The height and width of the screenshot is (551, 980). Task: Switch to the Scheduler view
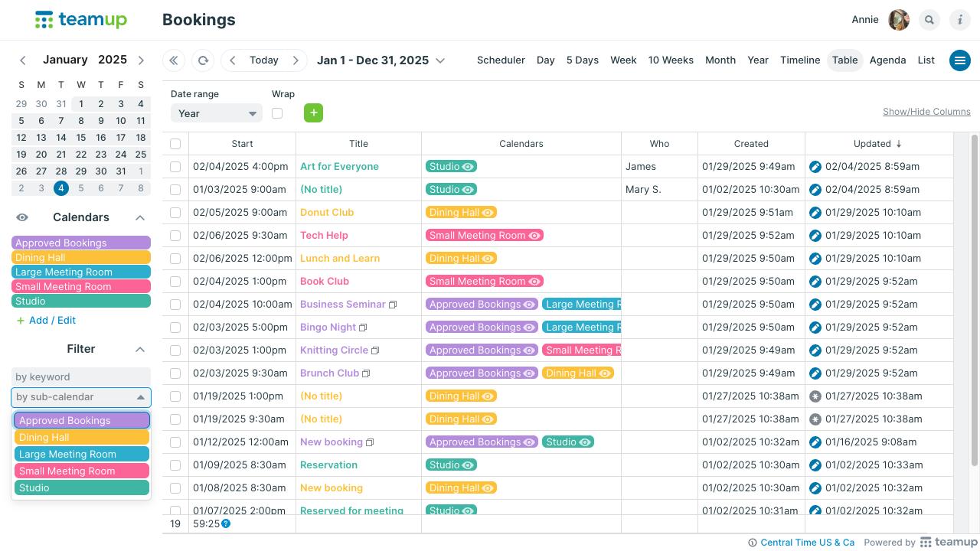click(x=501, y=60)
